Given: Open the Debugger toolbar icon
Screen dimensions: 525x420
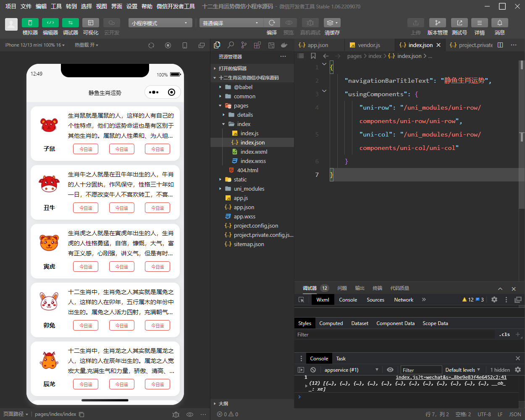Looking at the screenshot, I should pyautogui.click(x=70, y=23).
